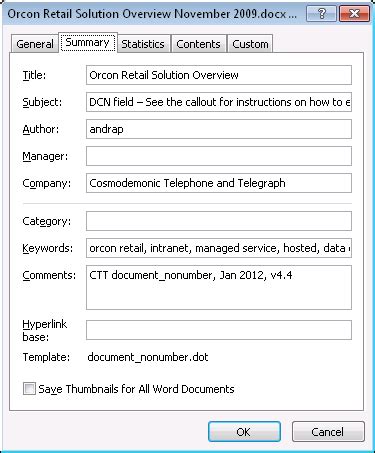
Task: Confirm the properties with OK
Action: [x=244, y=432]
